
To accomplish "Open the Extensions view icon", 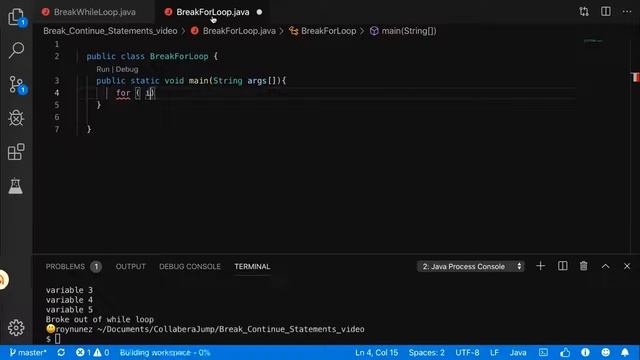I will [16, 152].
